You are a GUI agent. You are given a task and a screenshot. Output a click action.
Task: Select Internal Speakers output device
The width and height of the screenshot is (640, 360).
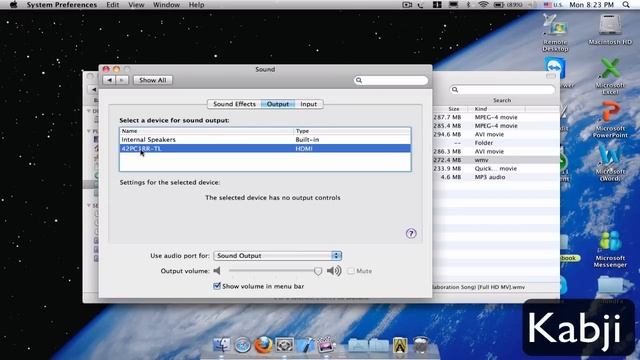265,140
